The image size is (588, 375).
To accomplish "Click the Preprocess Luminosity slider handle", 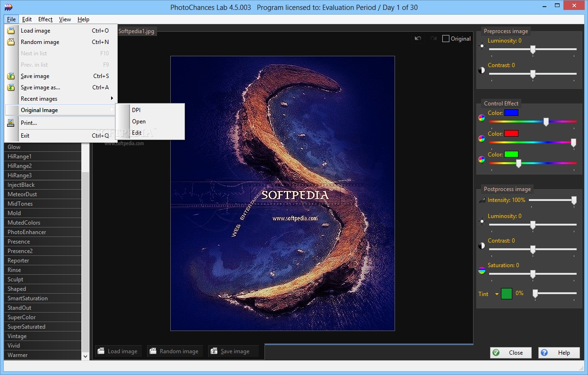I will pos(533,50).
